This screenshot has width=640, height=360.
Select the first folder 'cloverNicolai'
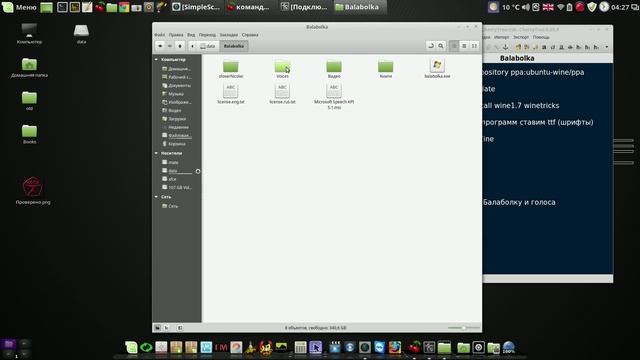231,69
